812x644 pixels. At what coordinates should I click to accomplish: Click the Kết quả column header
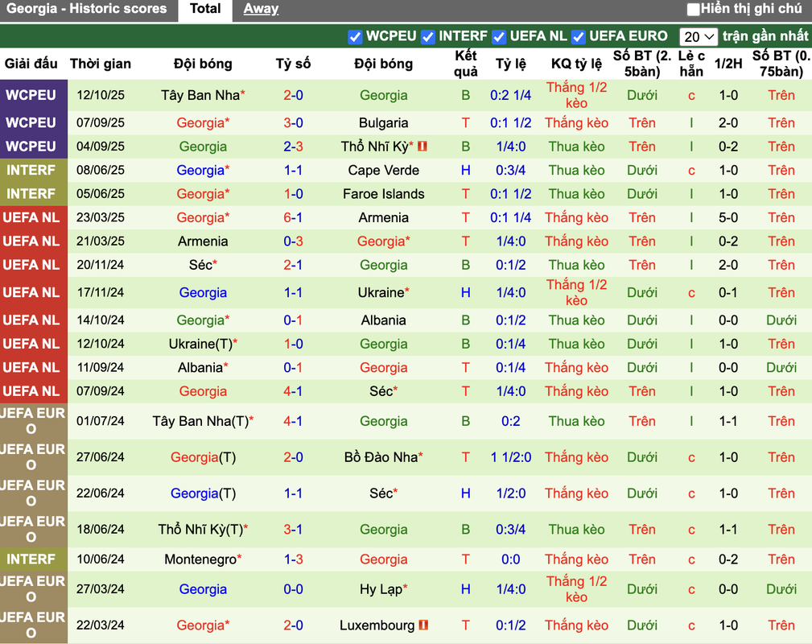[466, 64]
